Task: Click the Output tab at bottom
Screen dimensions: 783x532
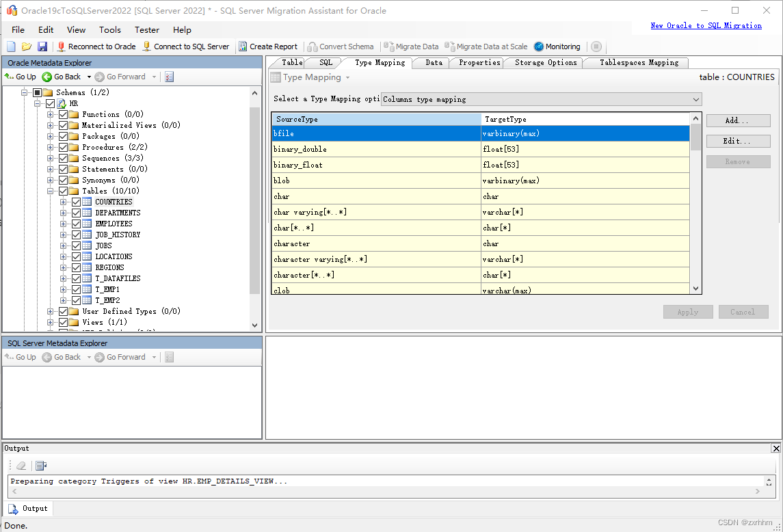Action: coord(29,509)
